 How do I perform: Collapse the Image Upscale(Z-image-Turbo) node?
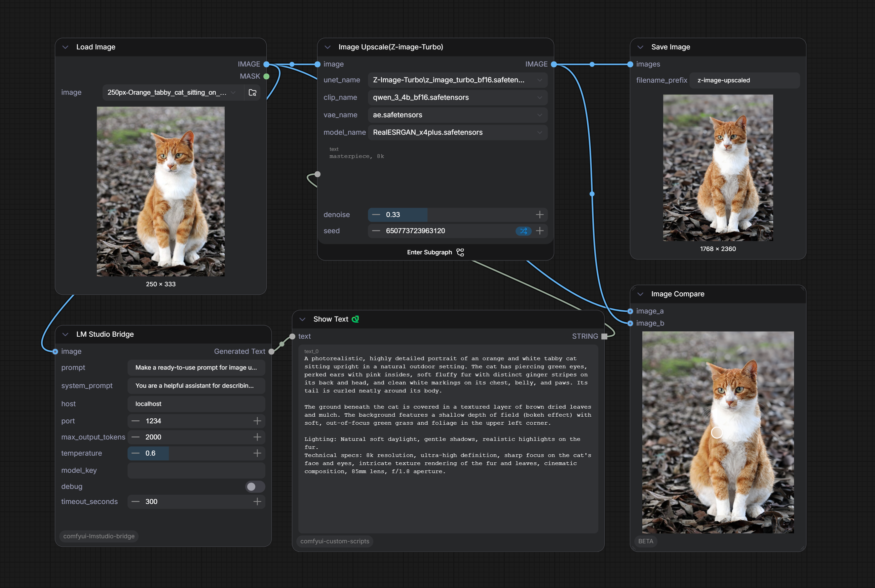tap(328, 47)
